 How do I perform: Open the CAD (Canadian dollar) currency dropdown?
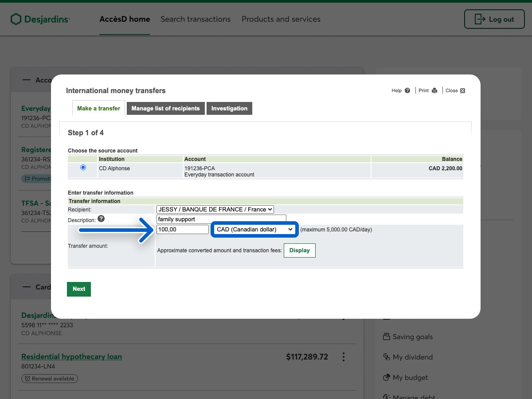pyautogui.click(x=254, y=229)
